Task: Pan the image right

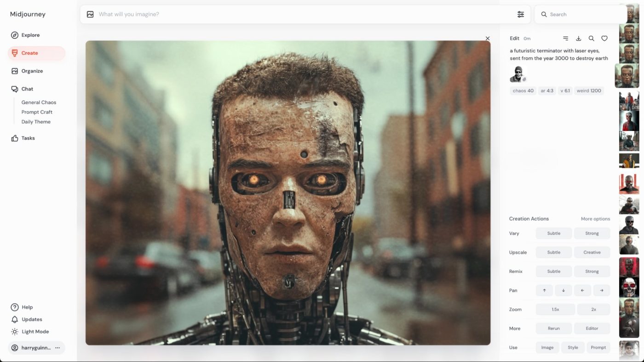Action: click(x=602, y=290)
